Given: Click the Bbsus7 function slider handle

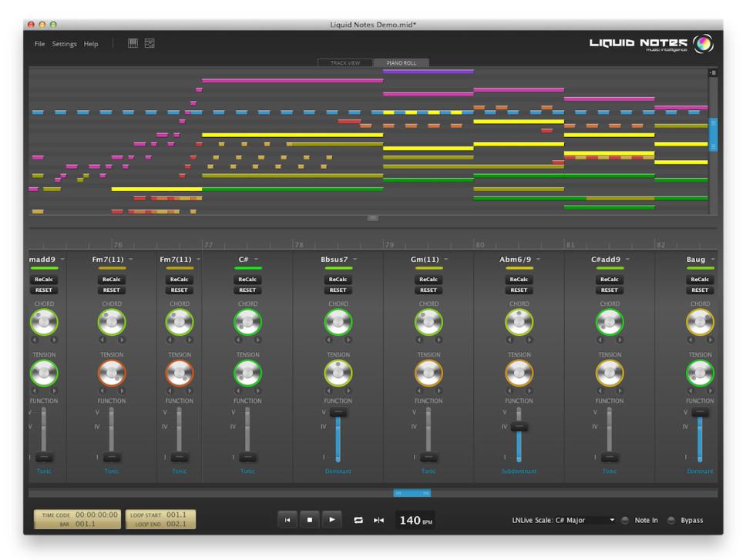Looking at the screenshot, I should [x=338, y=413].
